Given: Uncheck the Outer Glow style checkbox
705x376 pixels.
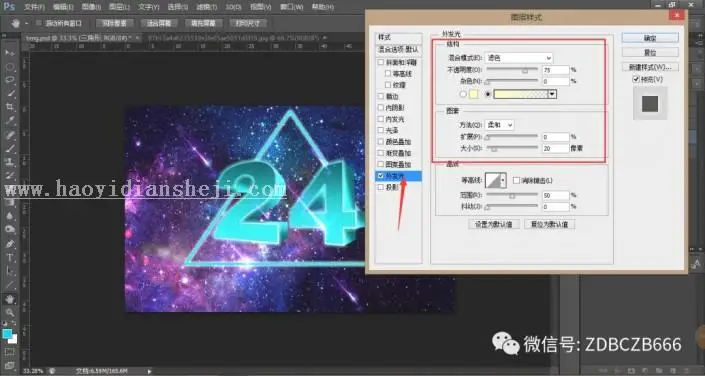Looking at the screenshot, I should [381, 176].
